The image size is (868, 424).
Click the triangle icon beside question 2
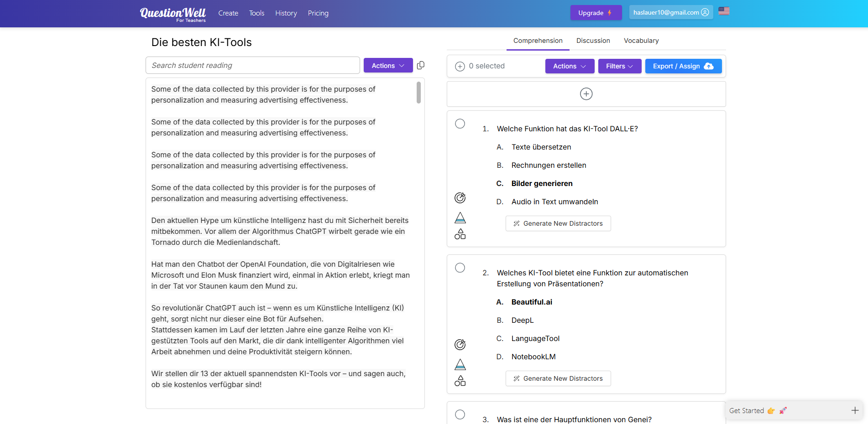[460, 364]
